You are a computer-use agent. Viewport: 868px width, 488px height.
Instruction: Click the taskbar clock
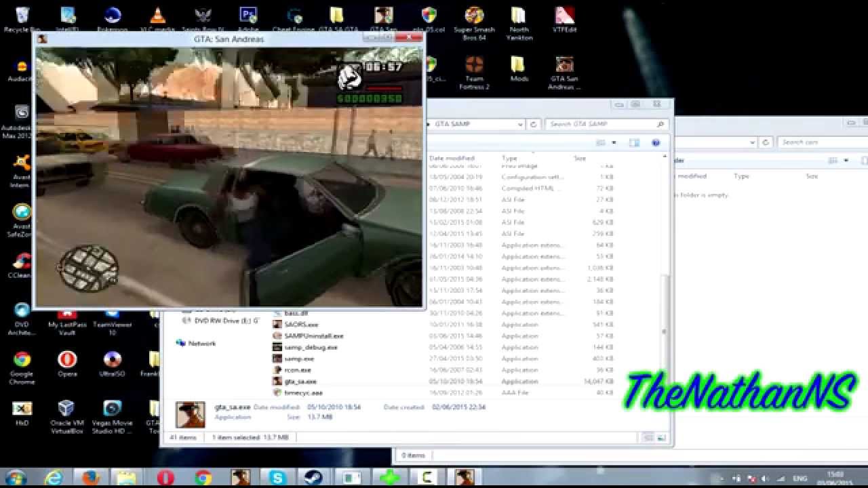835,477
